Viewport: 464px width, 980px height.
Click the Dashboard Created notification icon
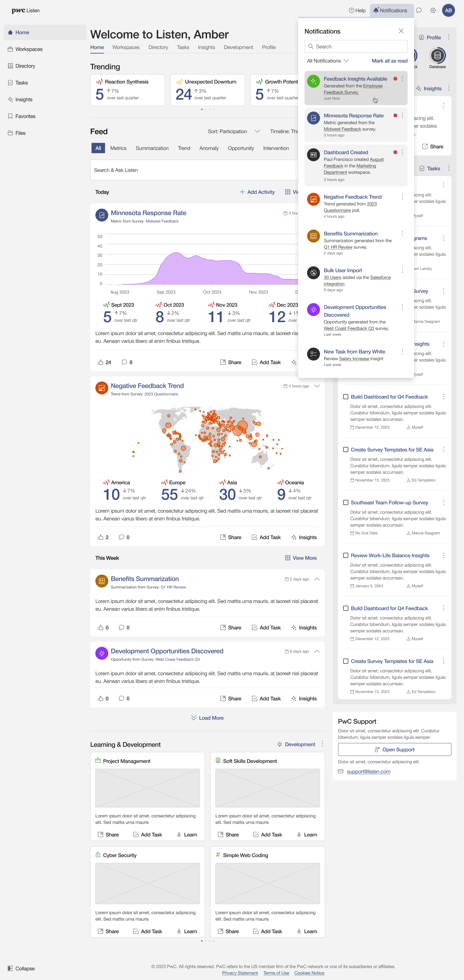[313, 155]
